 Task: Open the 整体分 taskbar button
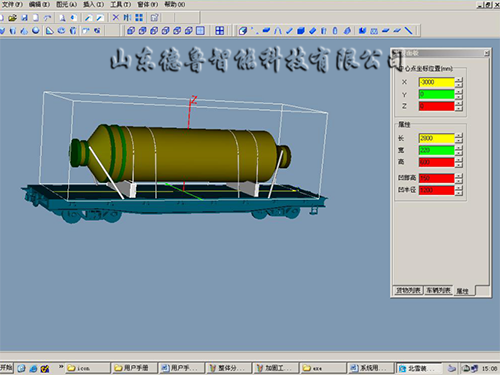click(x=228, y=368)
